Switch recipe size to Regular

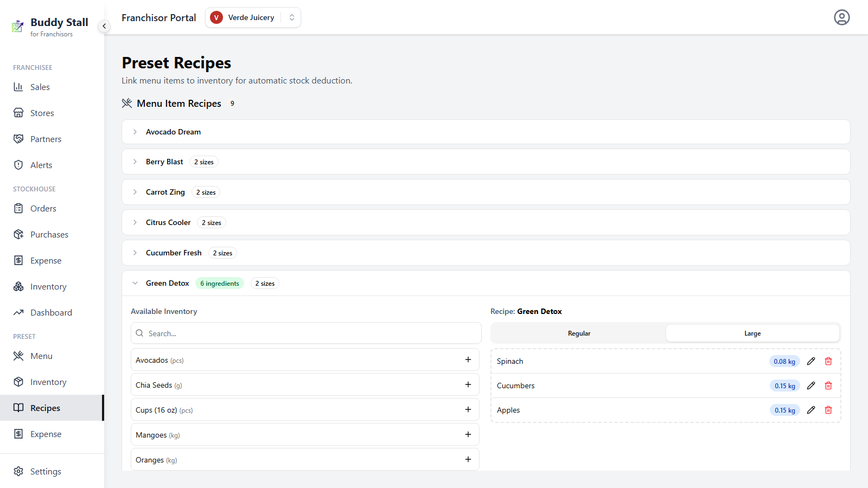[x=579, y=333]
